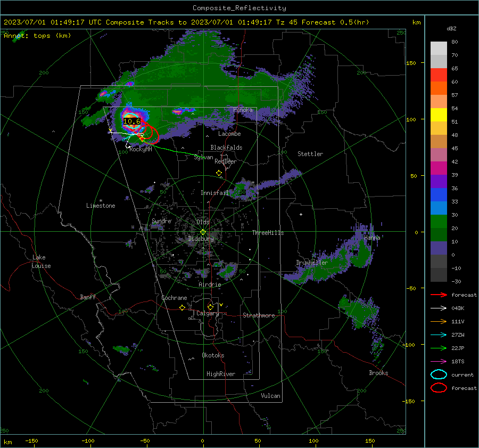Click the yellow diamond marker near Cochrane
This screenshot has width=479, height=448.
(182, 307)
